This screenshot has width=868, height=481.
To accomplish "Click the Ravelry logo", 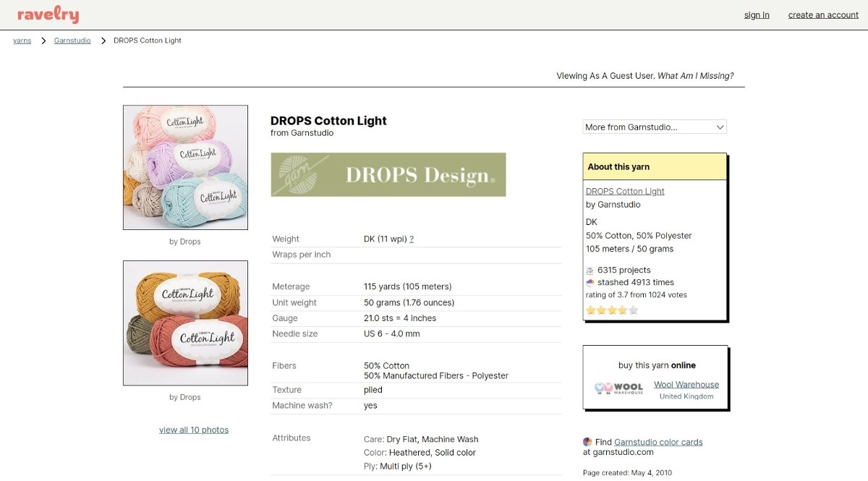I will pyautogui.click(x=48, y=14).
